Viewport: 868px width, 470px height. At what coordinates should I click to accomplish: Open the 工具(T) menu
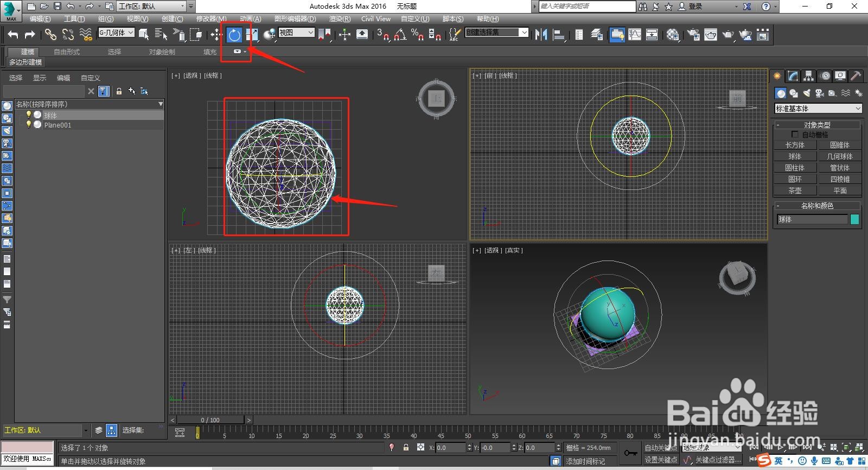coord(74,18)
